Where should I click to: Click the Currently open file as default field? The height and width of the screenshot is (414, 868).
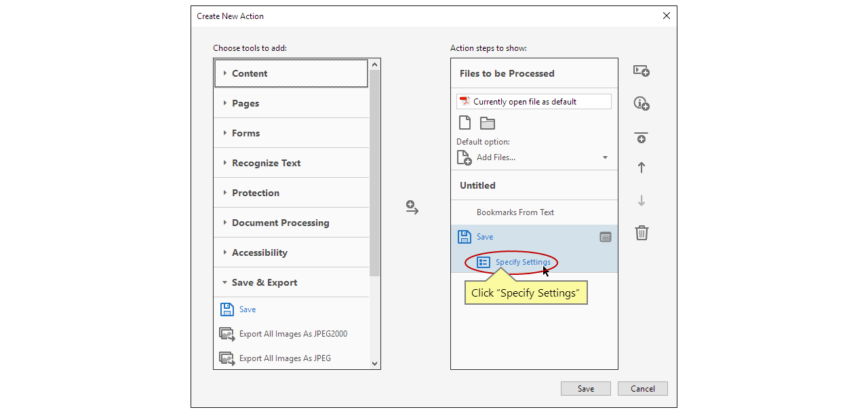tap(534, 102)
